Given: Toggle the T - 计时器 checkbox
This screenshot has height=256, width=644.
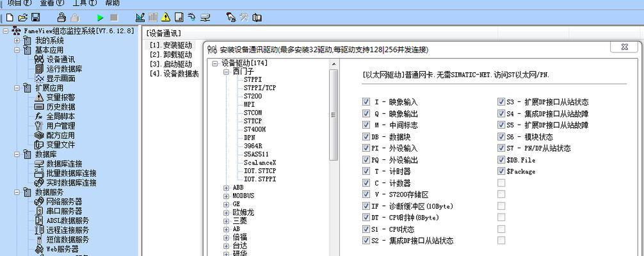Looking at the screenshot, I should point(366,171).
